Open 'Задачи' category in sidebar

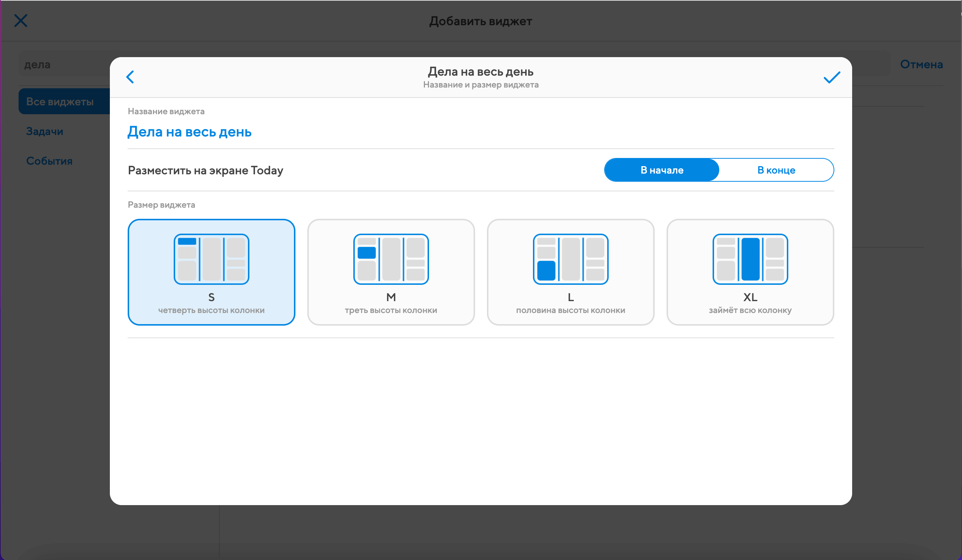coord(45,131)
